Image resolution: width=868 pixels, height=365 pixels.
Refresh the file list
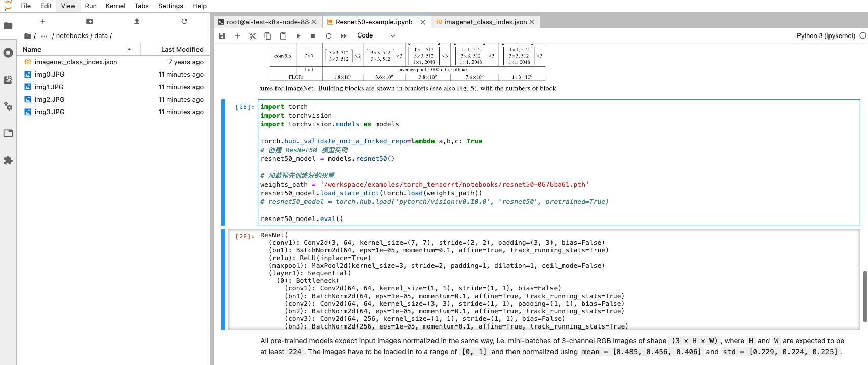(184, 21)
